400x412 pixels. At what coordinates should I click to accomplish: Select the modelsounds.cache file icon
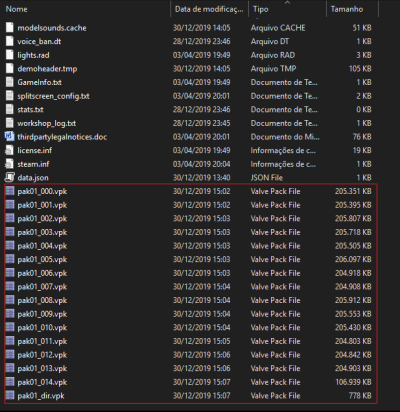tap(10, 28)
